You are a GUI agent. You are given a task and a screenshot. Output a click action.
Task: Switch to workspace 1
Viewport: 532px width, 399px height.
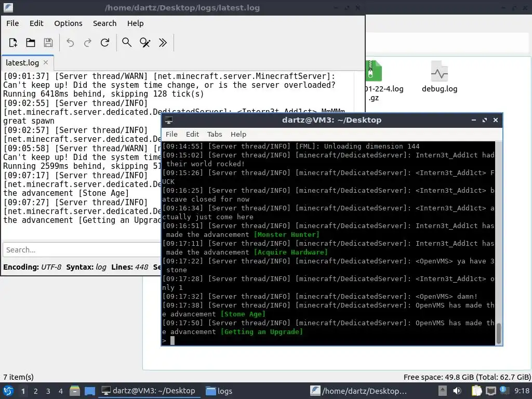(x=23, y=391)
